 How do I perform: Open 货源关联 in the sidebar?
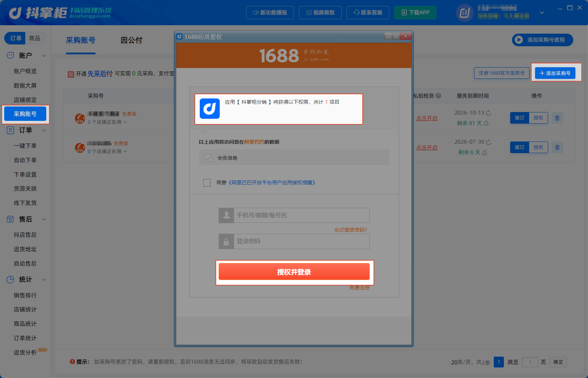click(x=25, y=188)
